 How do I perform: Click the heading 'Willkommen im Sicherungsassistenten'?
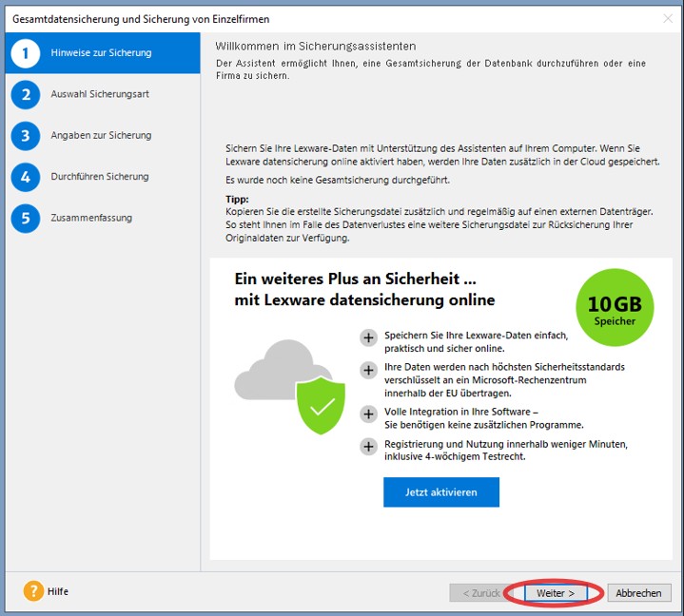coord(316,47)
